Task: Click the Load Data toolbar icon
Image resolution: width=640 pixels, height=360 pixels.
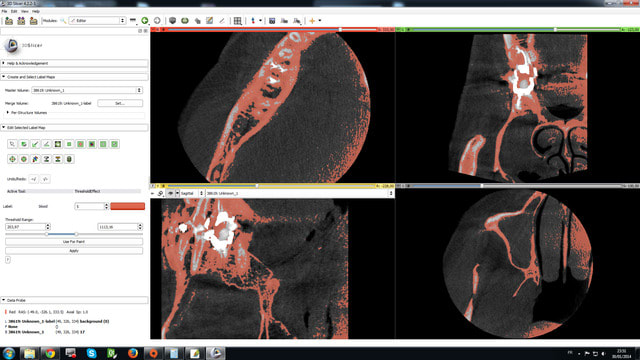Action: pyautogui.click(x=9, y=20)
